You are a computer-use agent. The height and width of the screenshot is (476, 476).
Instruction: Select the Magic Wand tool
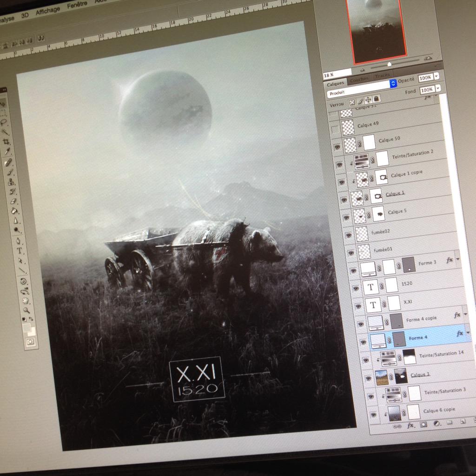(5, 132)
